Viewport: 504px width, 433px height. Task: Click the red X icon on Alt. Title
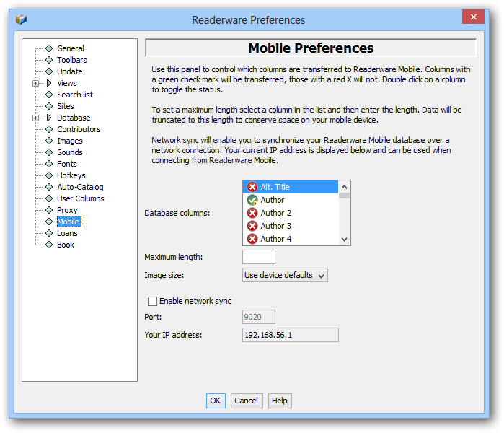(252, 187)
